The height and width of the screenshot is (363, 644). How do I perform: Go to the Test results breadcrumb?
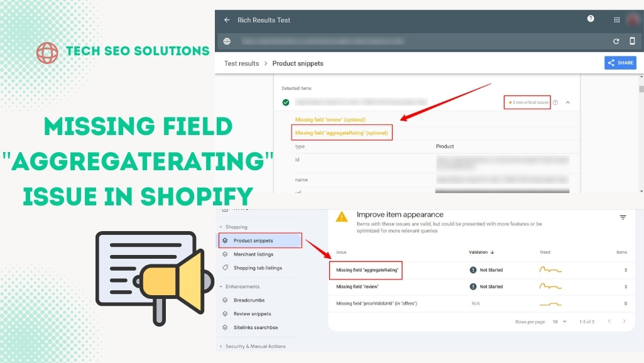point(241,63)
